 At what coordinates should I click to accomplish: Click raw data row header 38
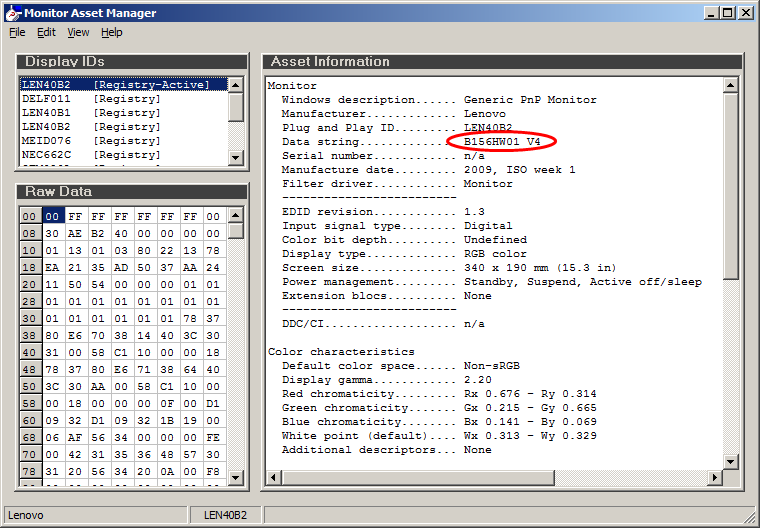pos(30,336)
